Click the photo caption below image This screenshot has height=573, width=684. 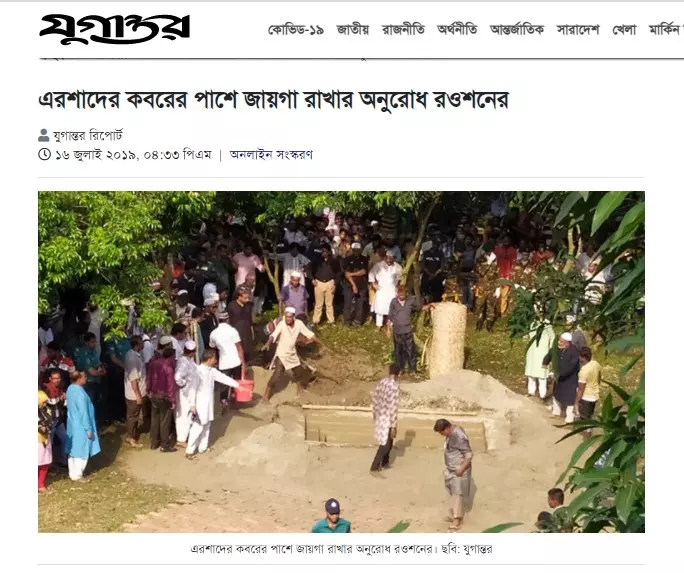[341, 549]
